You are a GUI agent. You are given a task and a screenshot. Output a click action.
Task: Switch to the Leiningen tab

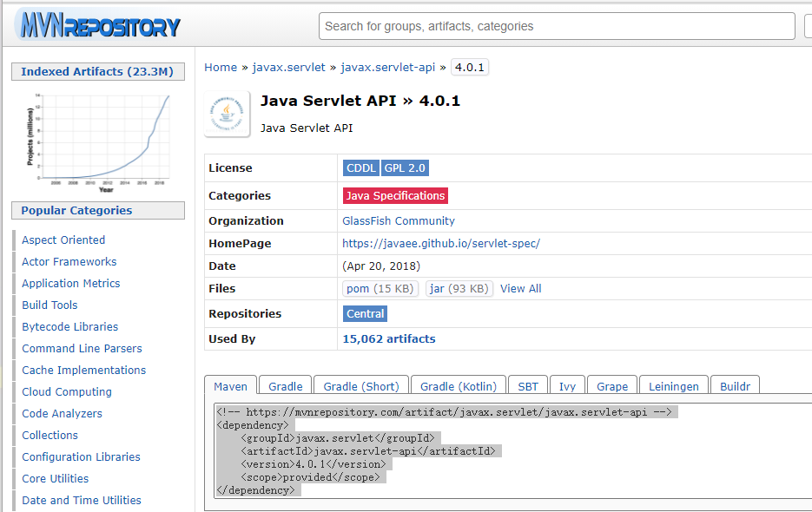(x=671, y=386)
